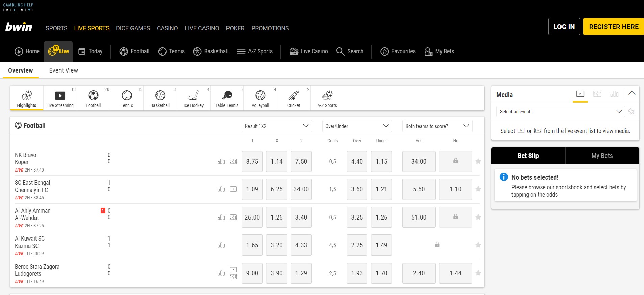The width and height of the screenshot is (644, 295).
Task: Open SPORTS top menu
Action: point(56,28)
